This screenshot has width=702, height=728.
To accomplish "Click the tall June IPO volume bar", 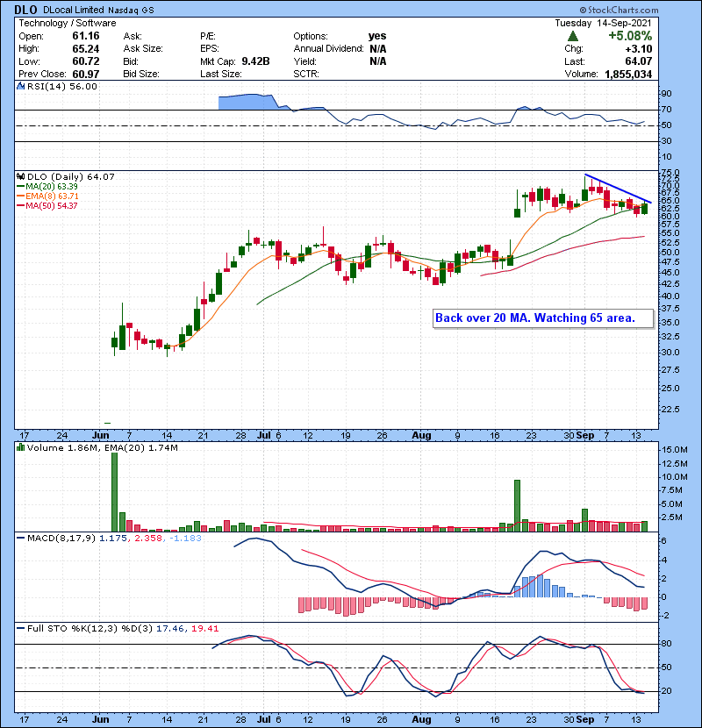I will (115, 491).
